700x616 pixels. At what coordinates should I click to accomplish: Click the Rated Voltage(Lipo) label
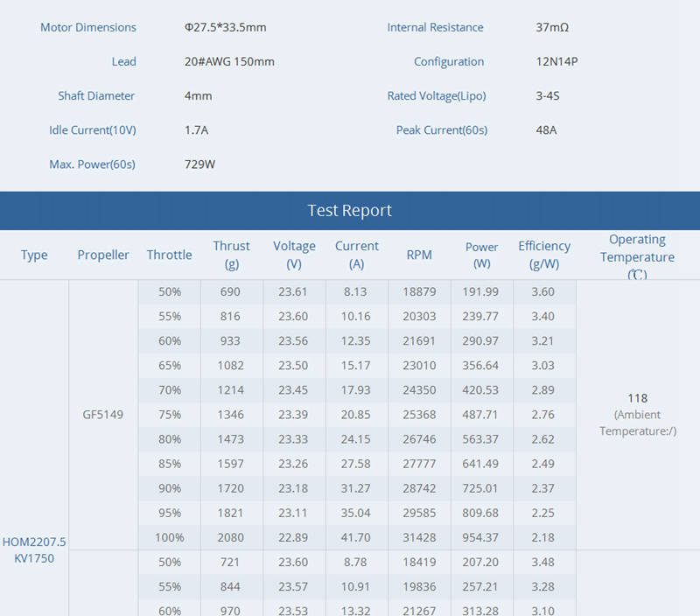436,96
